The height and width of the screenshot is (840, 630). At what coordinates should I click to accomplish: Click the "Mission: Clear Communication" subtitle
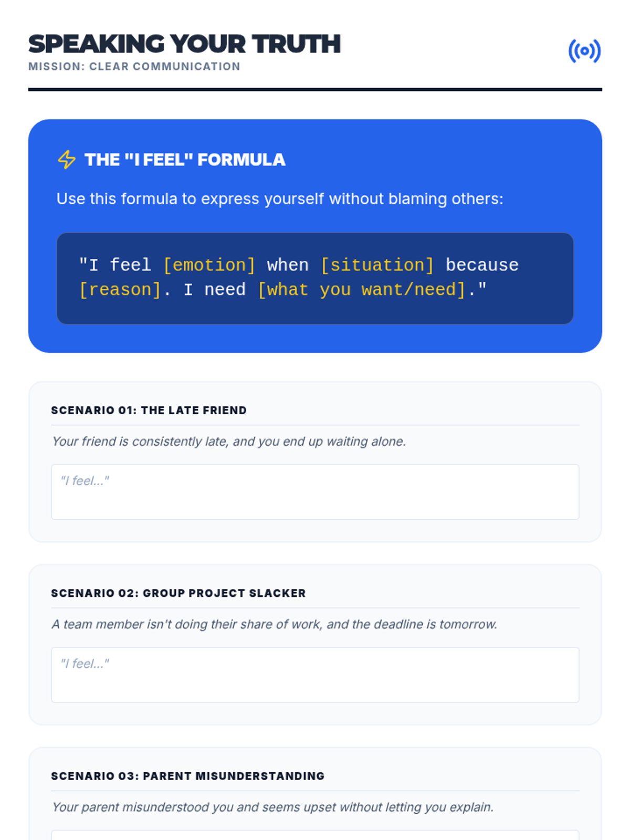[x=134, y=67]
